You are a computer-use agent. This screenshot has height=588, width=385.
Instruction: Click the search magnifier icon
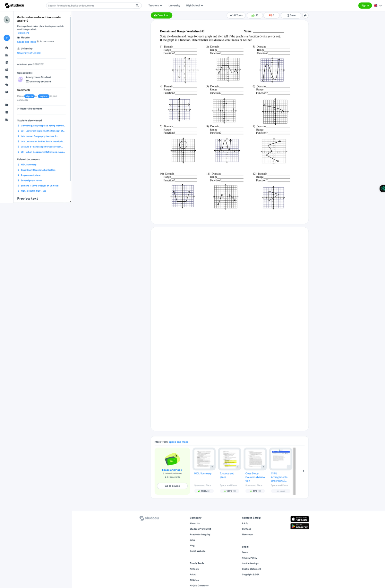[137, 5]
